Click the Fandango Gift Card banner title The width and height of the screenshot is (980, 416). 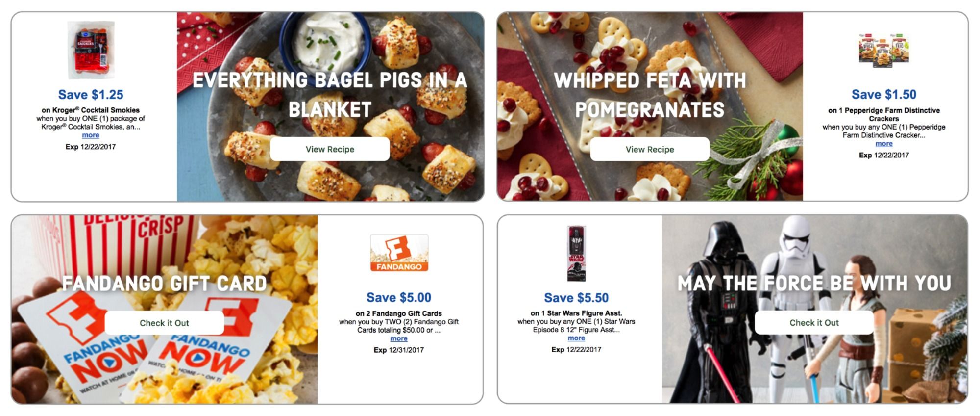[x=164, y=284]
